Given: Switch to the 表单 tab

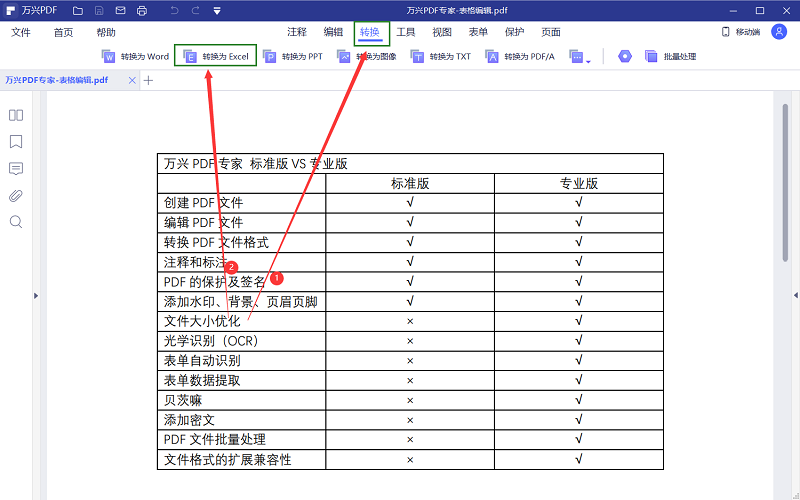Looking at the screenshot, I should coord(478,32).
